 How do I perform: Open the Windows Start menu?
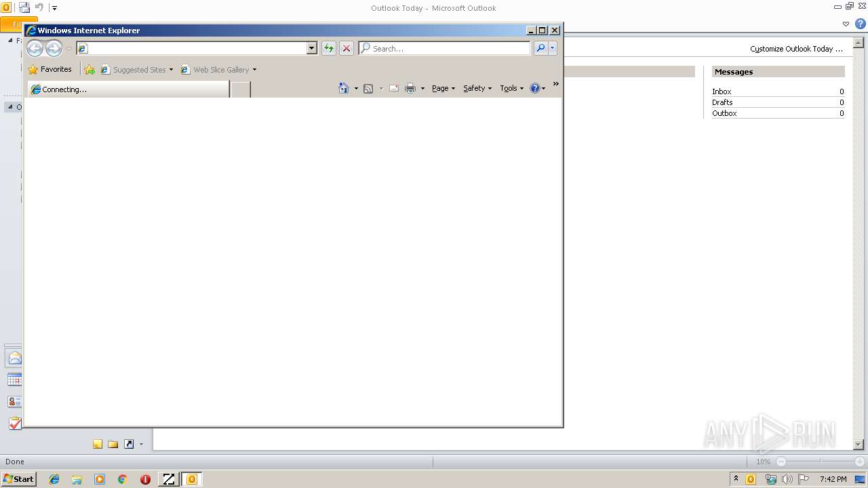point(19,479)
